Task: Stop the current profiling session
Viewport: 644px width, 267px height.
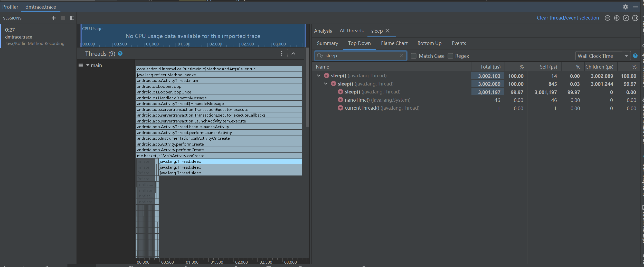Action: [x=63, y=18]
